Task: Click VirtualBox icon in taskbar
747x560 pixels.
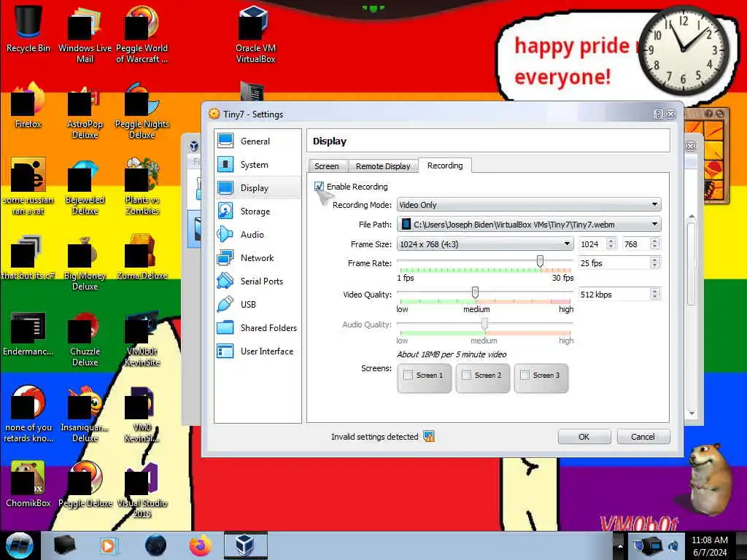Action: click(245, 545)
